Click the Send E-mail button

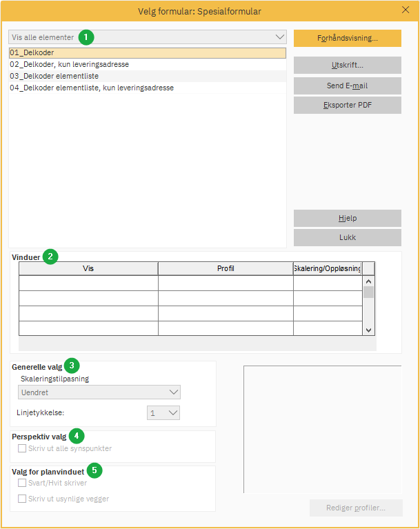pyautogui.click(x=347, y=86)
